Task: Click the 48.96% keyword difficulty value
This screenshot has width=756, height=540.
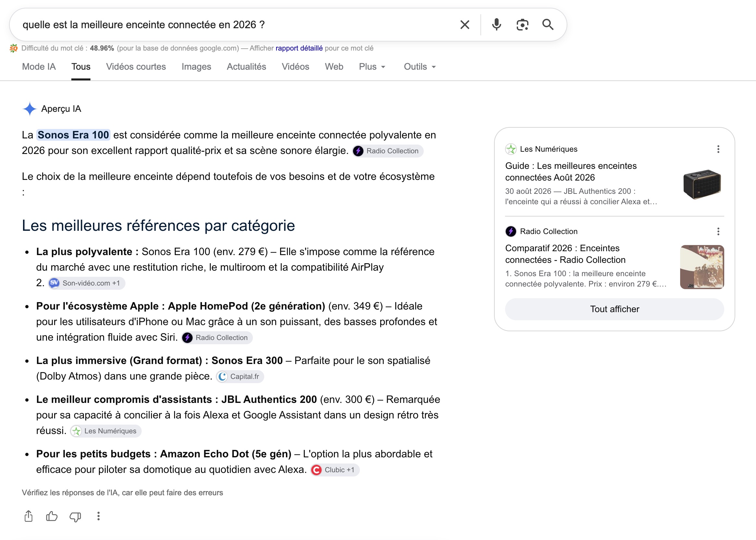Action: [102, 48]
